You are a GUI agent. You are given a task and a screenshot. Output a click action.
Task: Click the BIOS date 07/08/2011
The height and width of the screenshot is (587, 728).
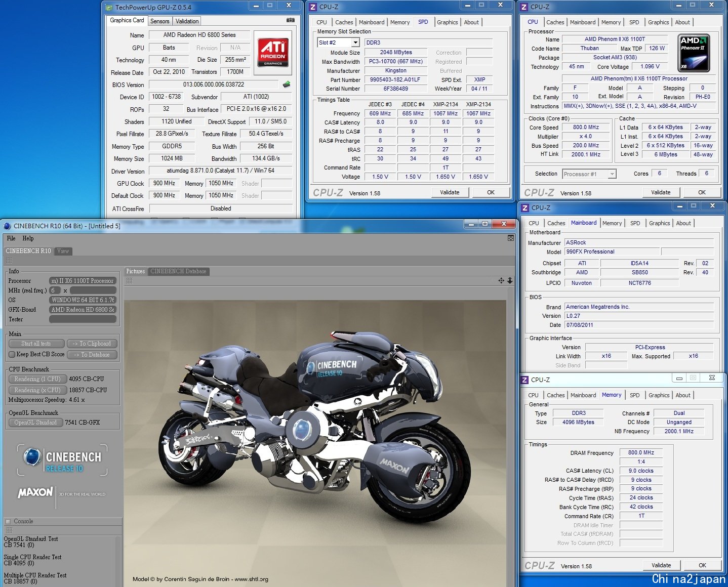(639, 325)
